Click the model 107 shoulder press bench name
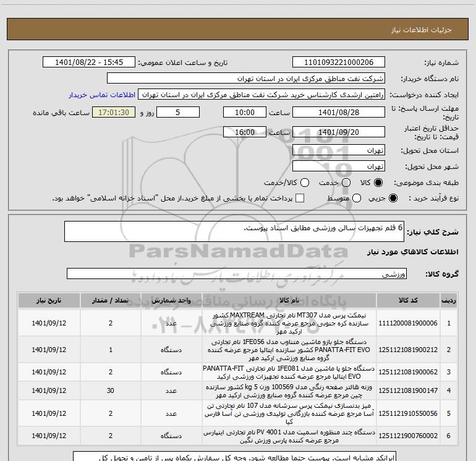Screen dimensions: 476x461 [x=289, y=413]
